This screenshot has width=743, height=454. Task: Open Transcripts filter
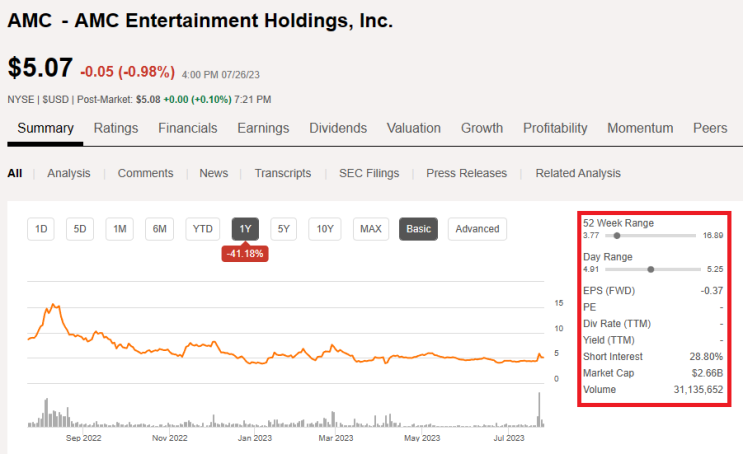[283, 173]
